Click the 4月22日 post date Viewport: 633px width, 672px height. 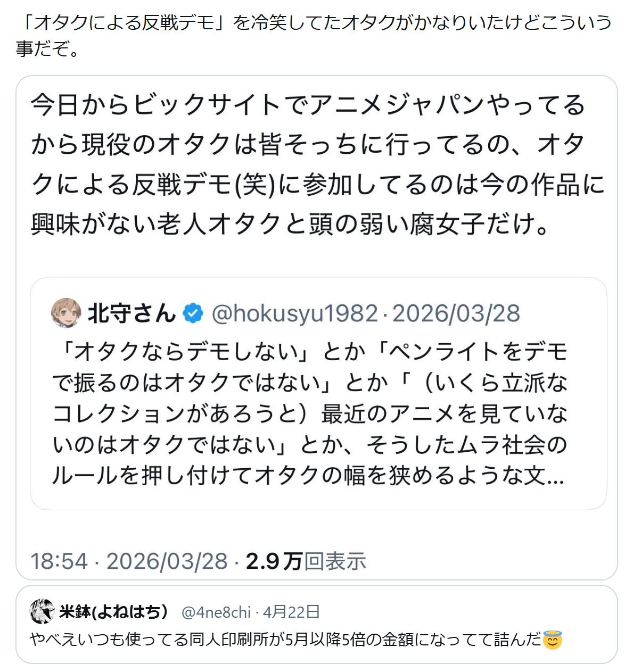pos(291,612)
